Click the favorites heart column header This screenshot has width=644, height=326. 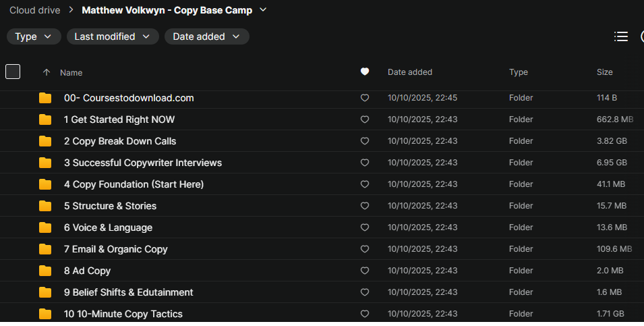365,72
